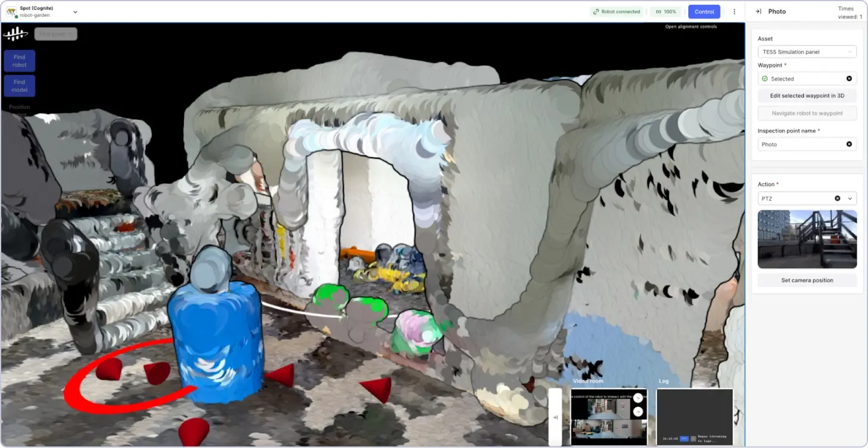
Task: Open the grayed-out Find asset dropdown
Action: click(55, 34)
